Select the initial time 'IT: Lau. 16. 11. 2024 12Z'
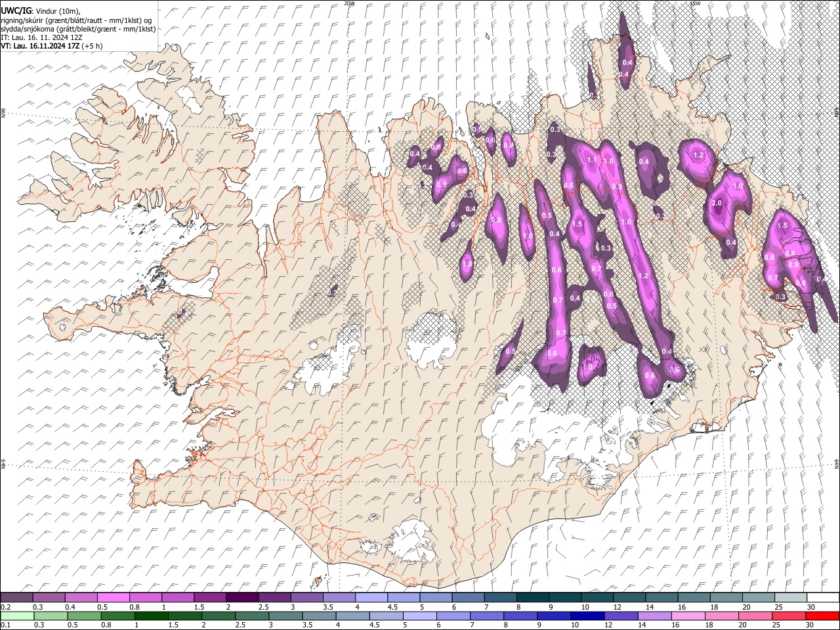This screenshot has height=630, width=840. pos(42,37)
